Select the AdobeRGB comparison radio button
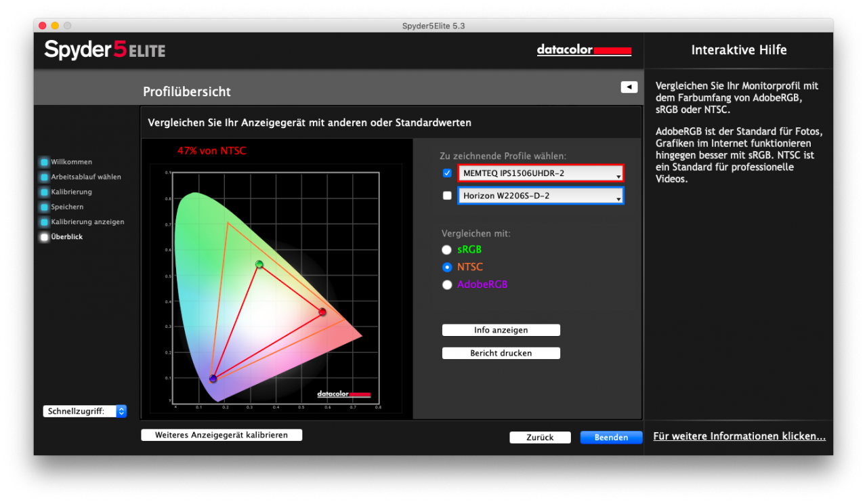The image size is (867, 504). (447, 285)
